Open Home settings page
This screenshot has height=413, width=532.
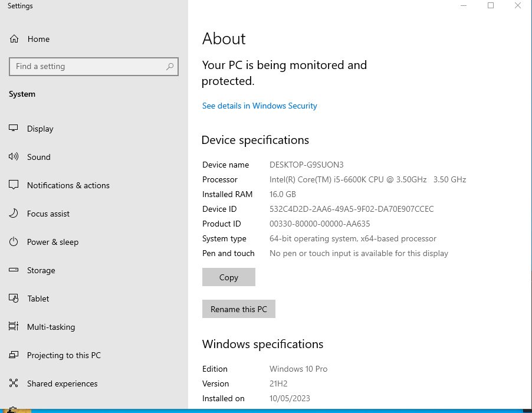(x=38, y=39)
